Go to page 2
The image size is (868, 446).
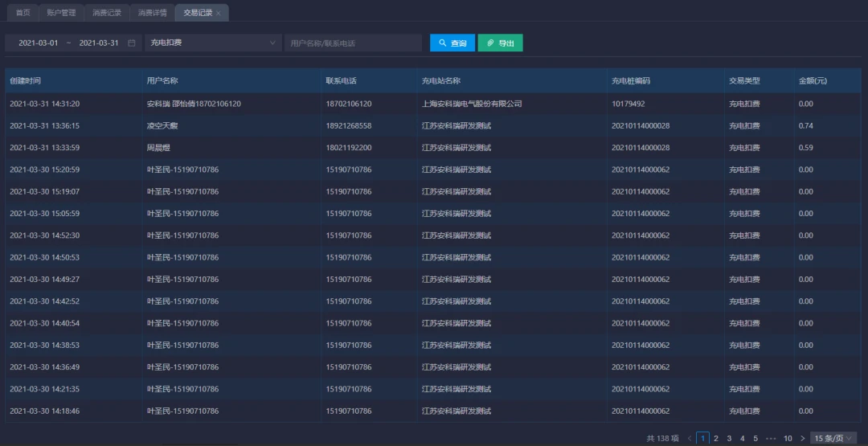[x=716, y=438]
